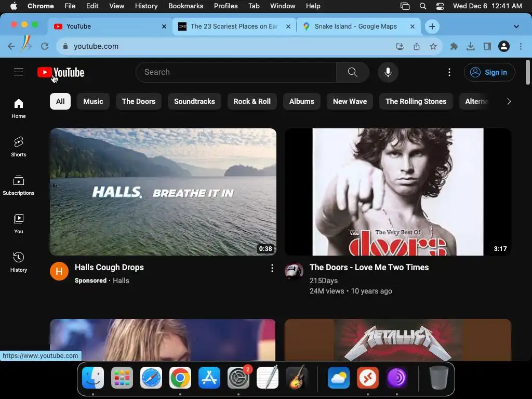
Task: Select the Music filter chip
Action: [94, 101]
